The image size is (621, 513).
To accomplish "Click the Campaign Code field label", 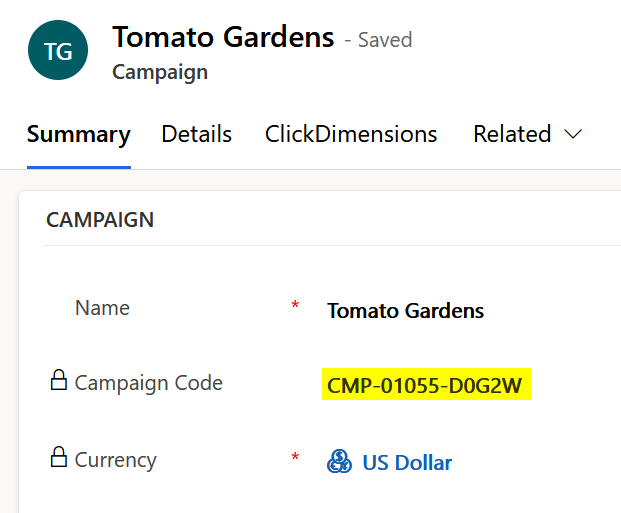I will 148,383.
